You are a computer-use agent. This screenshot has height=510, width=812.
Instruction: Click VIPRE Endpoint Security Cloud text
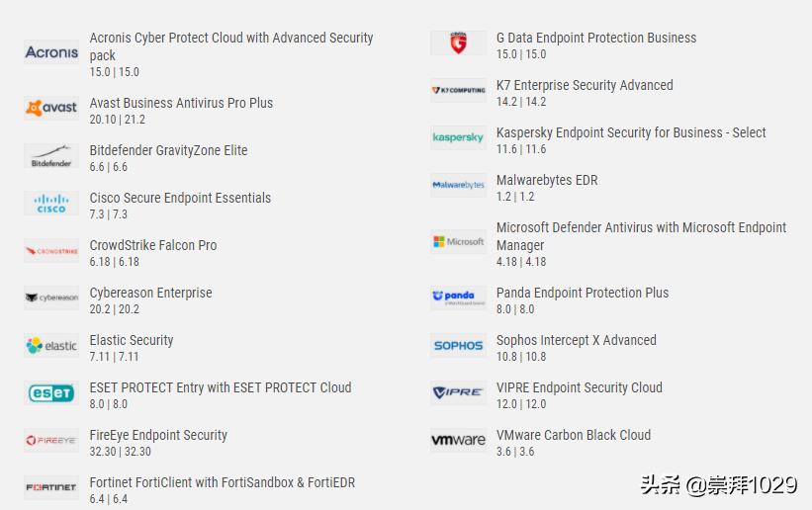tap(580, 387)
